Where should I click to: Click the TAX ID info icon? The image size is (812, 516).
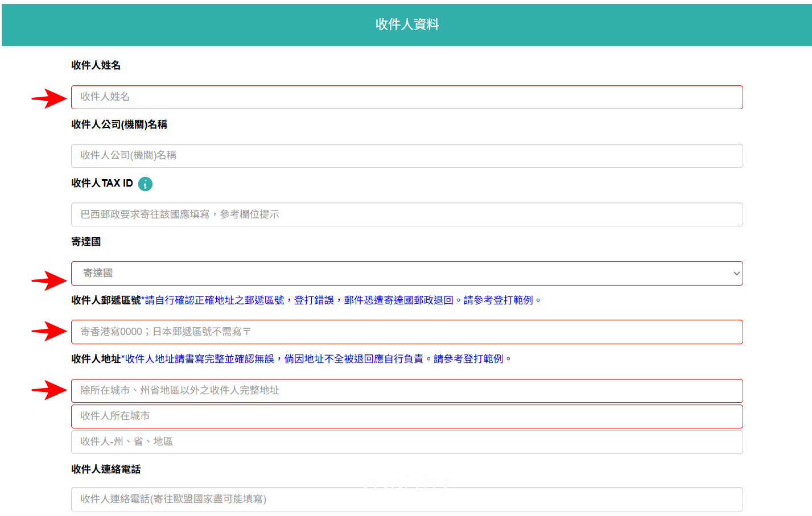point(146,184)
